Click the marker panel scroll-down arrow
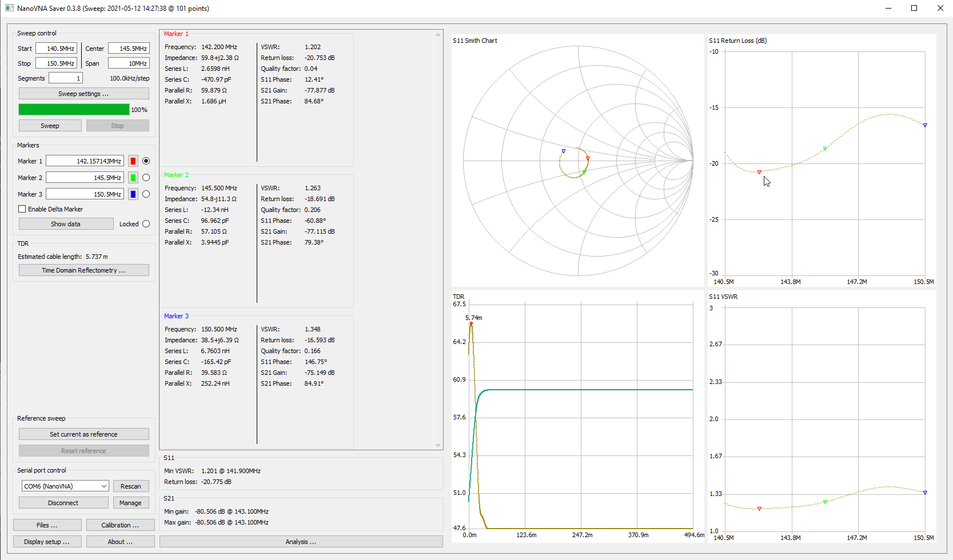Viewport: 953px width, 560px height. 438,445
